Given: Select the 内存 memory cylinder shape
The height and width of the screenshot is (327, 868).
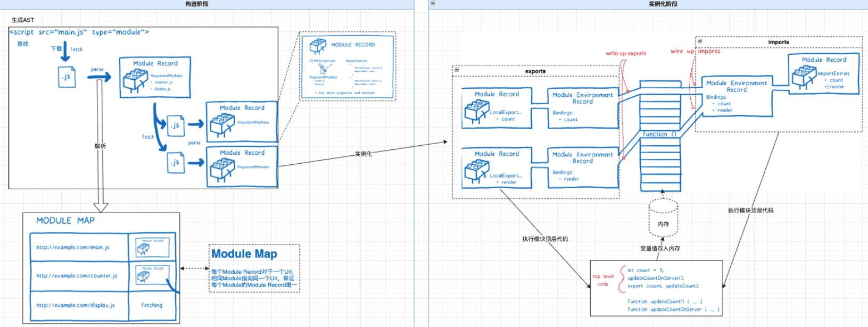Looking at the screenshot, I should pos(663,218).
